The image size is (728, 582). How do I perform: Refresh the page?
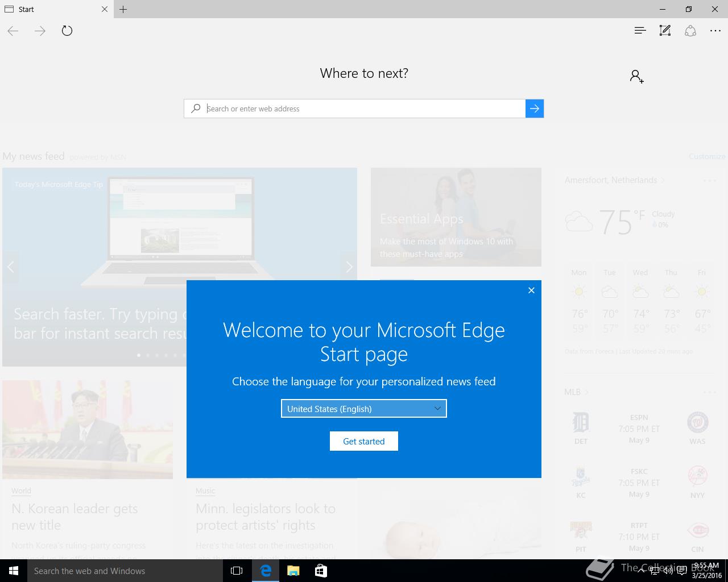(x=67, y=31)
